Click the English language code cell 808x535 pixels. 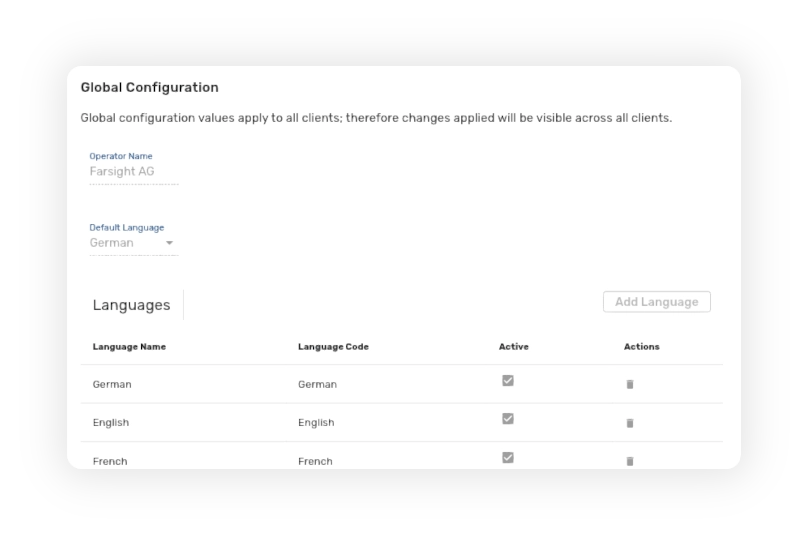point(316,423)
